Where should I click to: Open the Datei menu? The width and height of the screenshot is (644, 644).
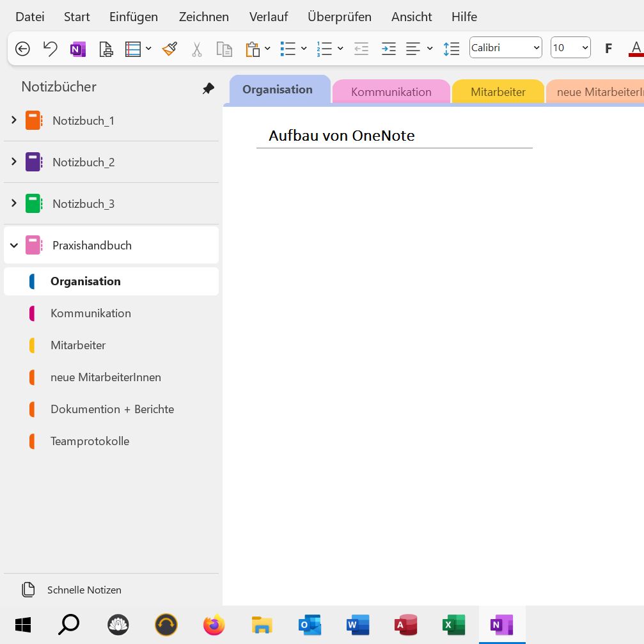tap(30, 17)
